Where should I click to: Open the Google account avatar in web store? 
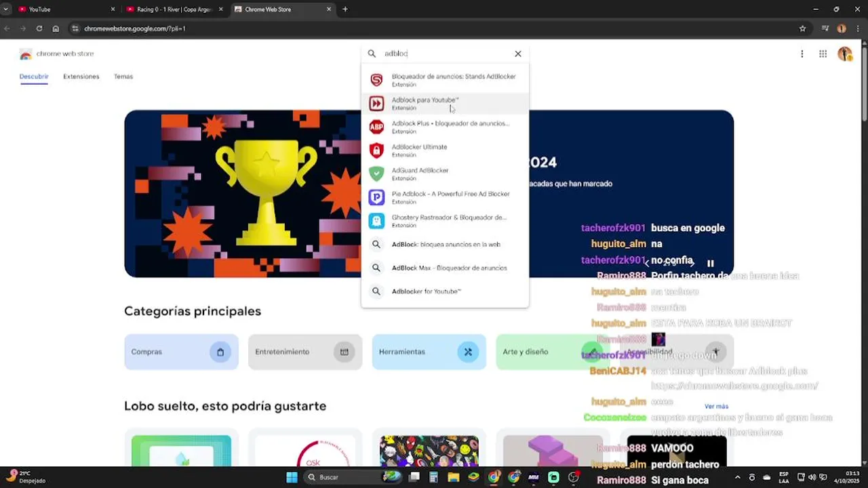coord(844,54)
